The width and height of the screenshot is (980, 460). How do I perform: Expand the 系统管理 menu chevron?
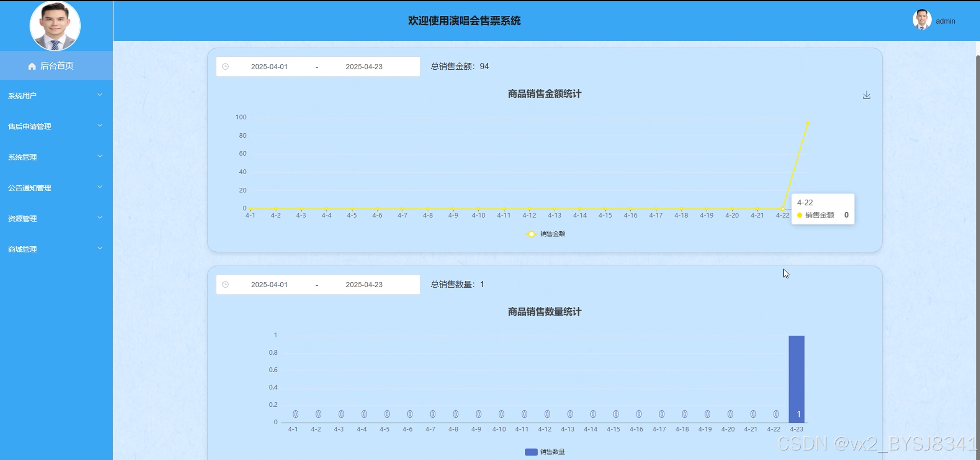click(x=100, y=156)
